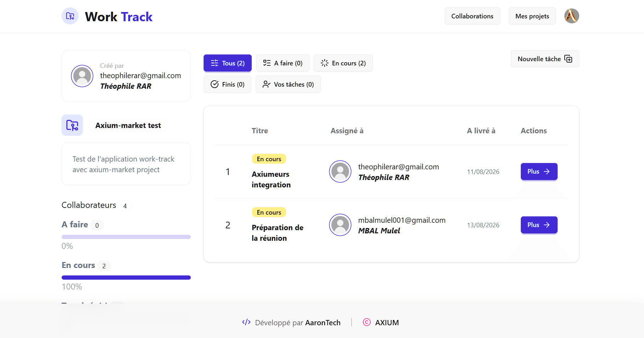The height and width of the screenshot is (338, 644).
Task: Click the En cours 100% progress bar
Action: coord(126,278)
